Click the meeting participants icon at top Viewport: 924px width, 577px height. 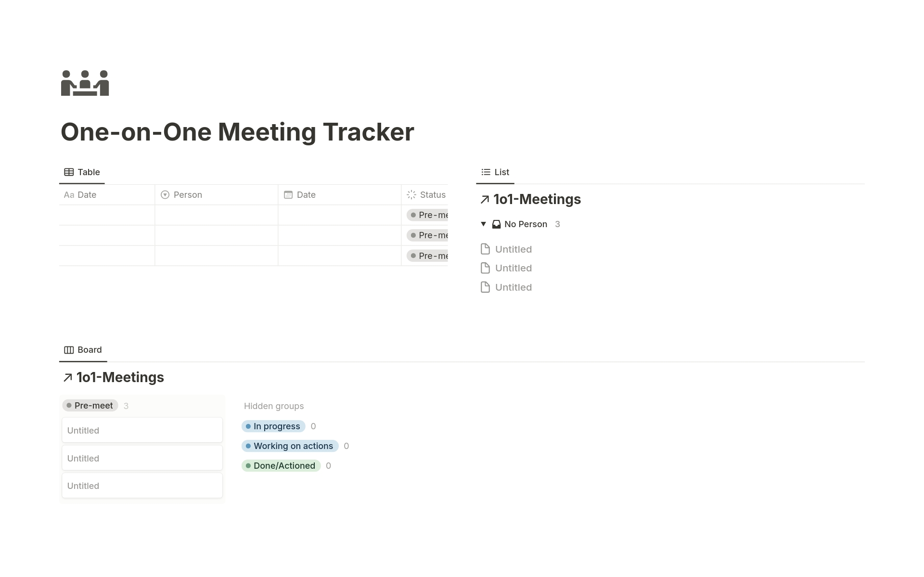click(x=84, y=83)
